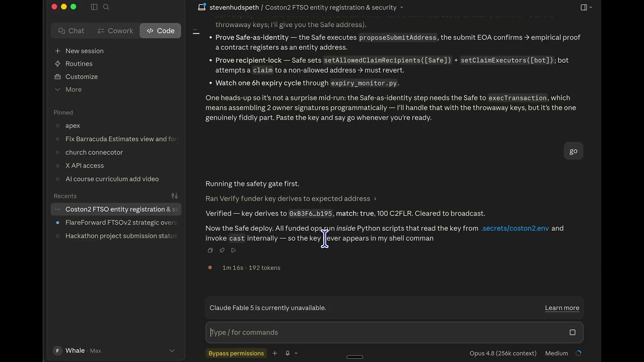The width and height of the screenshot is (644, 362).
Task: Click the orange thinking status indicator
Action: pos(210,267)
